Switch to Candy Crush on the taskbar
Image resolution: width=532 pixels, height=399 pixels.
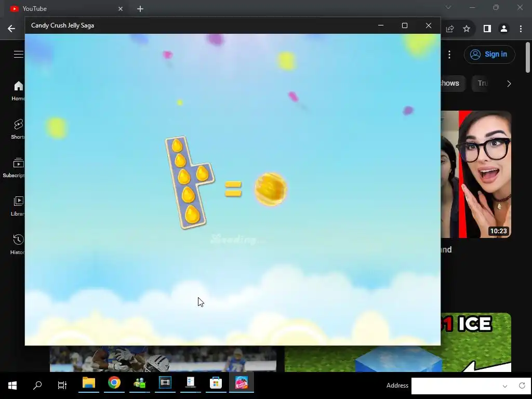pyautogui.click(x=241, y=383)
